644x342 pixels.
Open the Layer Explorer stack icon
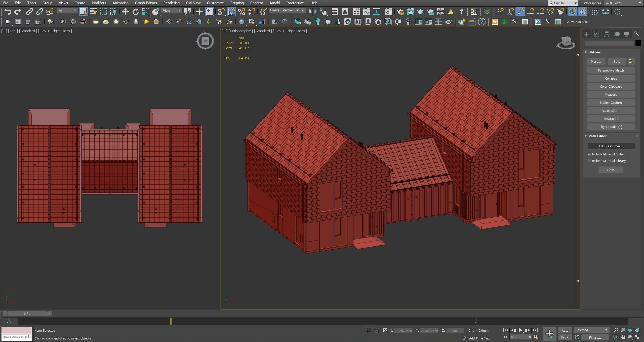click(x=345, y=12)
